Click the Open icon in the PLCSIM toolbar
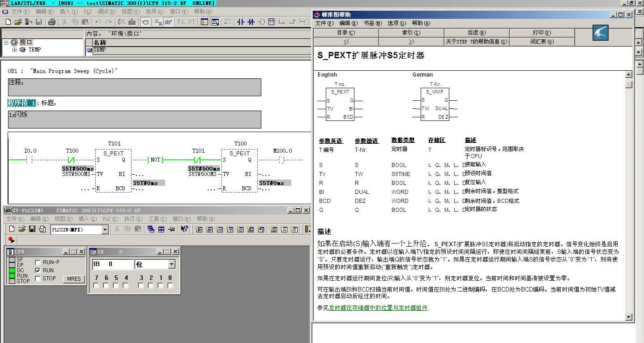 (22, 229)
